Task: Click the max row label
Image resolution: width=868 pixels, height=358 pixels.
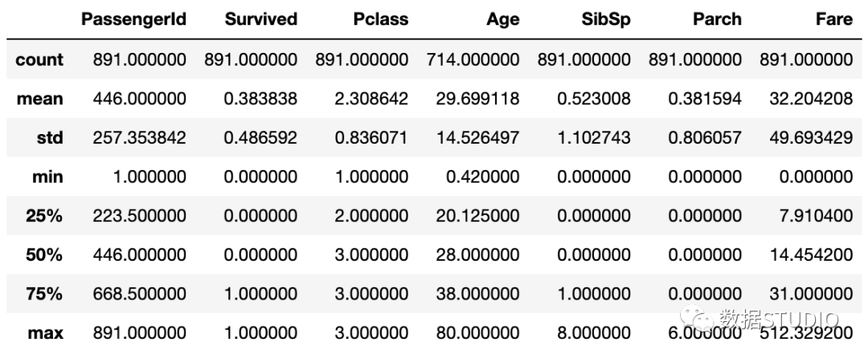Action: pyautogui.click(x=45, y=334)
